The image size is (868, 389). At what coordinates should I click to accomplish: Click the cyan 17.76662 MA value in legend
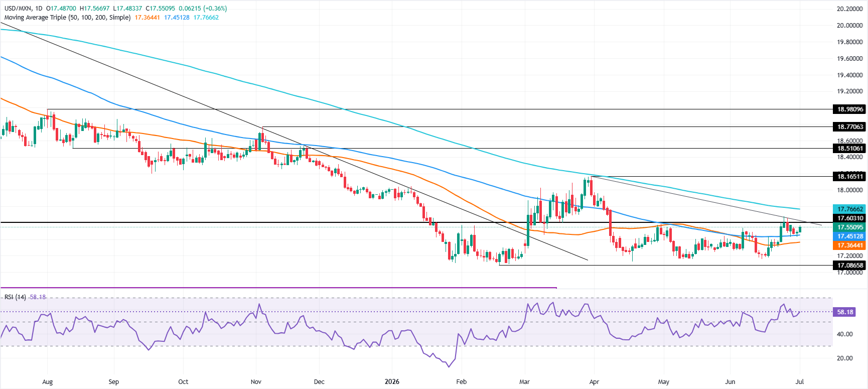point(206,18)
